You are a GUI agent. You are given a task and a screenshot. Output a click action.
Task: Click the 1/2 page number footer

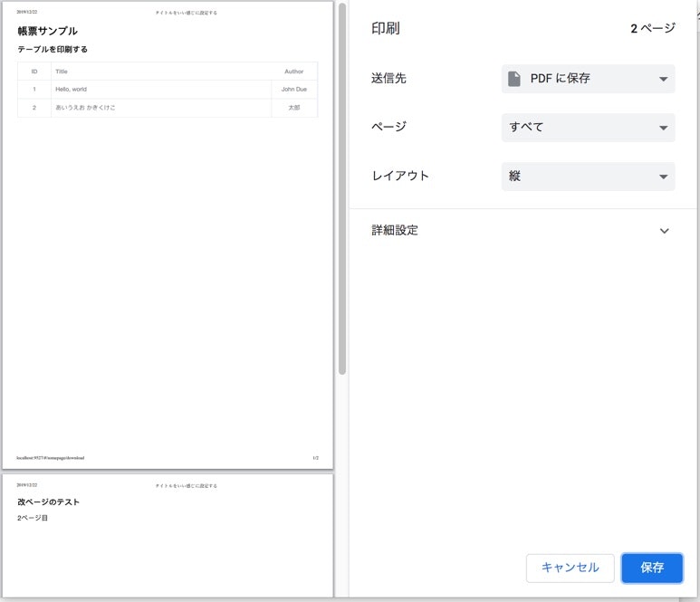[x=316, y=458]
